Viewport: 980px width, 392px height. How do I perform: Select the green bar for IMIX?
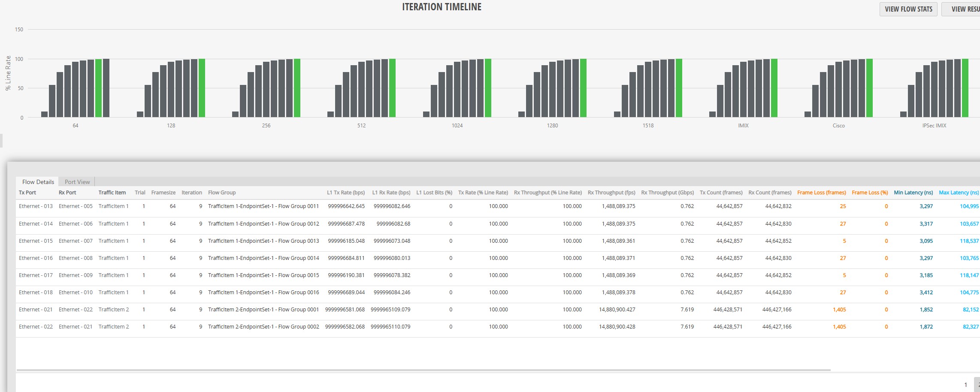[x=774, y=88]
